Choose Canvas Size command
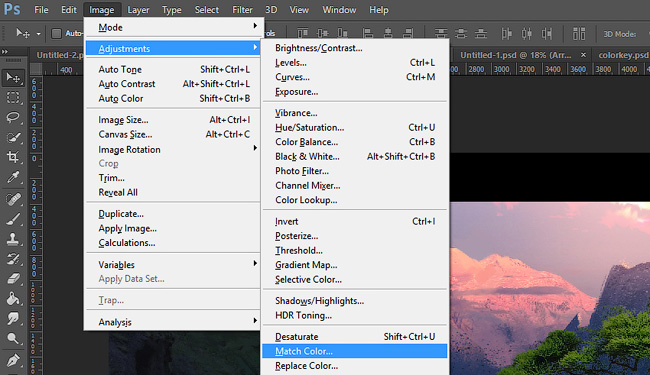This screenshot has height=375, width=650. (172, 134)
